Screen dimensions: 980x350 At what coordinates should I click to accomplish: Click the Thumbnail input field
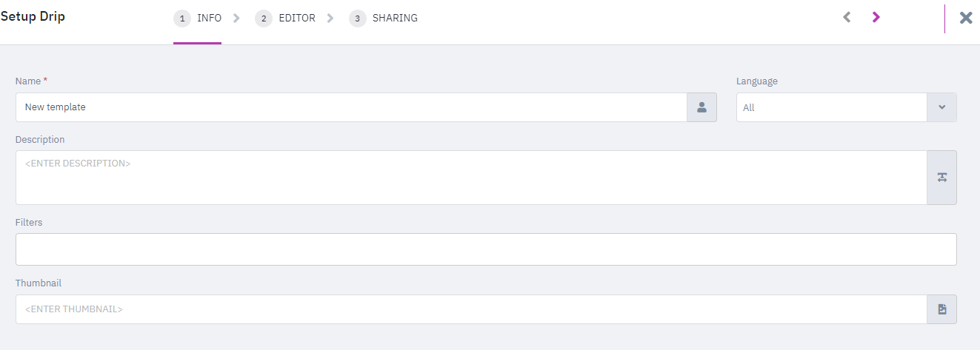(471, 309)
